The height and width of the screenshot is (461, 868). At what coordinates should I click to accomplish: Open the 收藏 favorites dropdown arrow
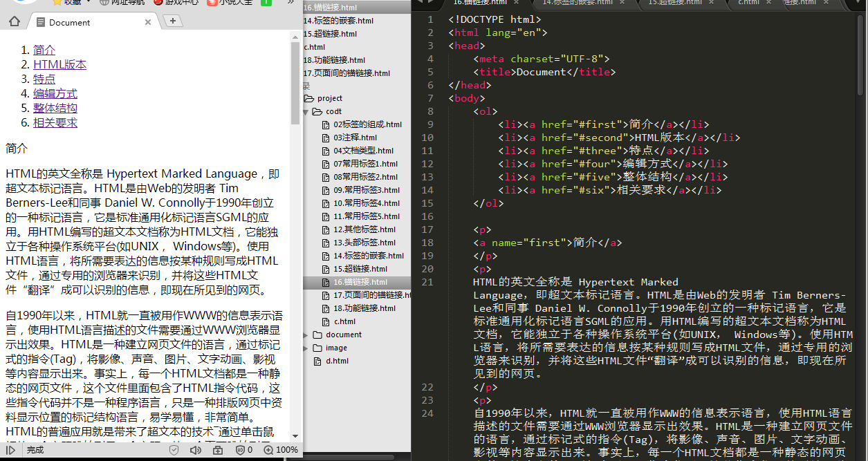pyautogui.click(x=87, y=2)
